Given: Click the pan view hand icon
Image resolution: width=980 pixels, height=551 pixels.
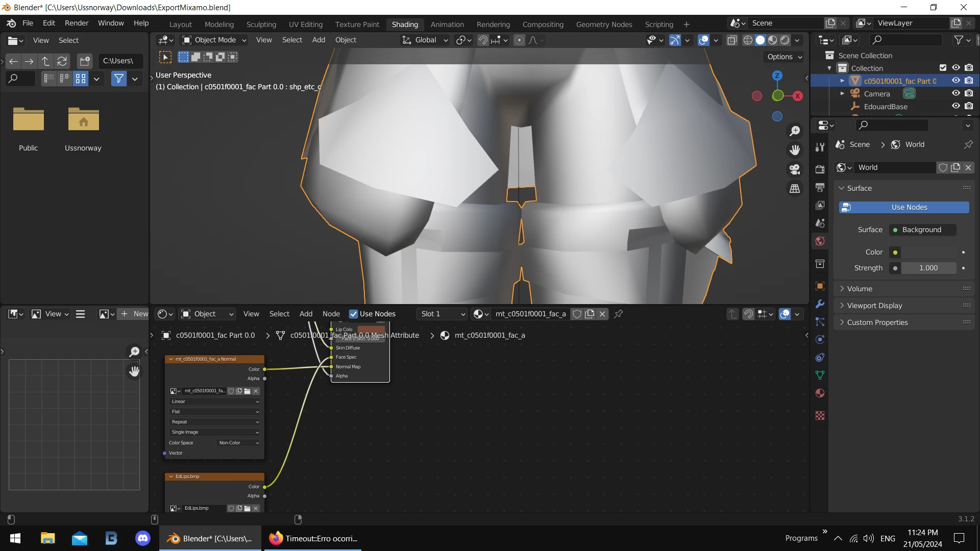Looking at the screenshot, I should [x=795, y=150].
